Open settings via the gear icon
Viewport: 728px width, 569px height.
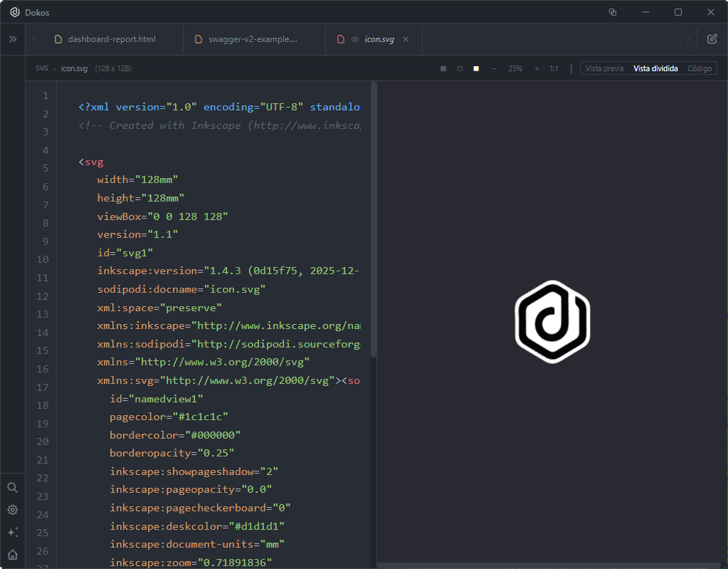12,510
